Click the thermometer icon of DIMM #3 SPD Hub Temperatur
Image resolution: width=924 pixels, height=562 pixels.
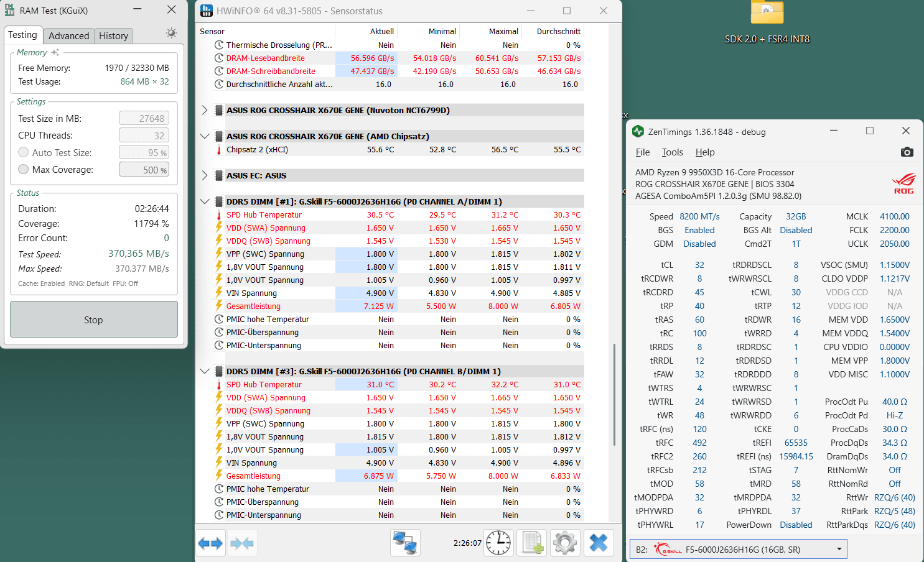218,385
